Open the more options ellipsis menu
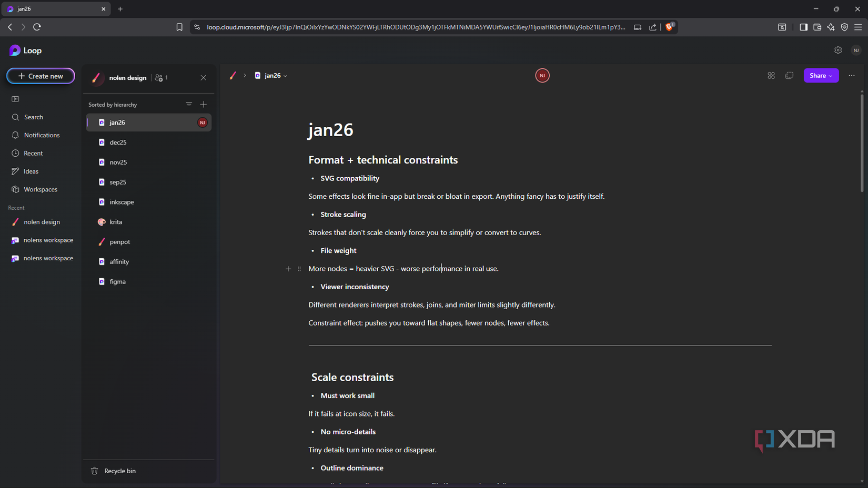Image resolution: width=868 pixels, height=488 pixels. pyautogui.click(x=852, y=76)
